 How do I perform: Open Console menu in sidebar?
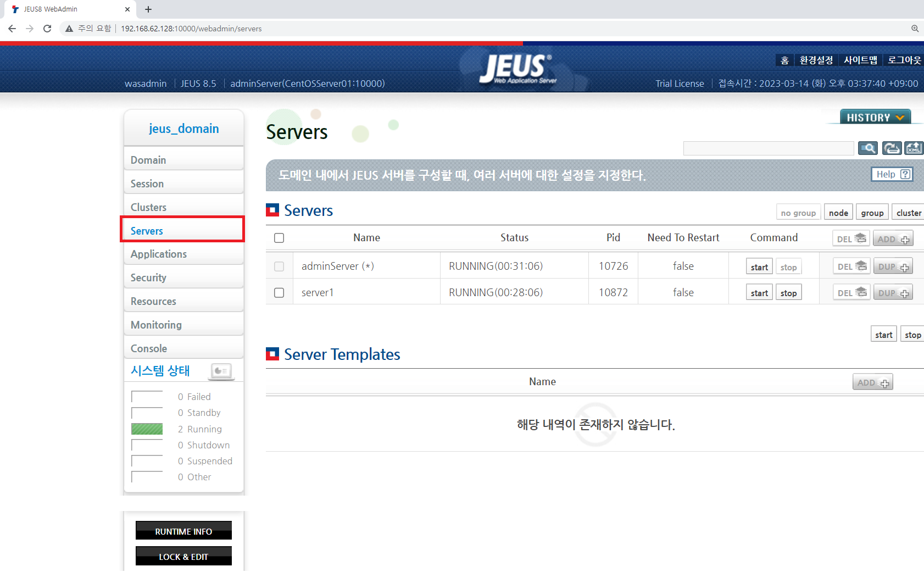click(x=183, y=348)
